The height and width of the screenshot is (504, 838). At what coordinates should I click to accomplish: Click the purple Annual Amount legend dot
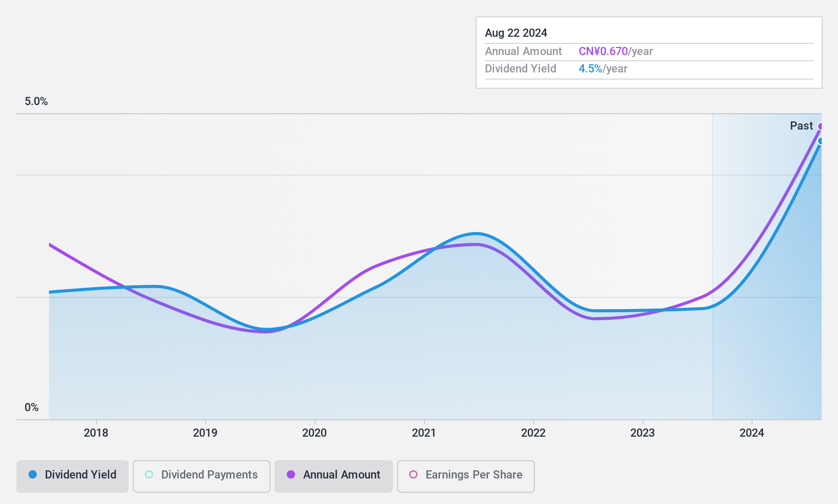coord(291,474)
